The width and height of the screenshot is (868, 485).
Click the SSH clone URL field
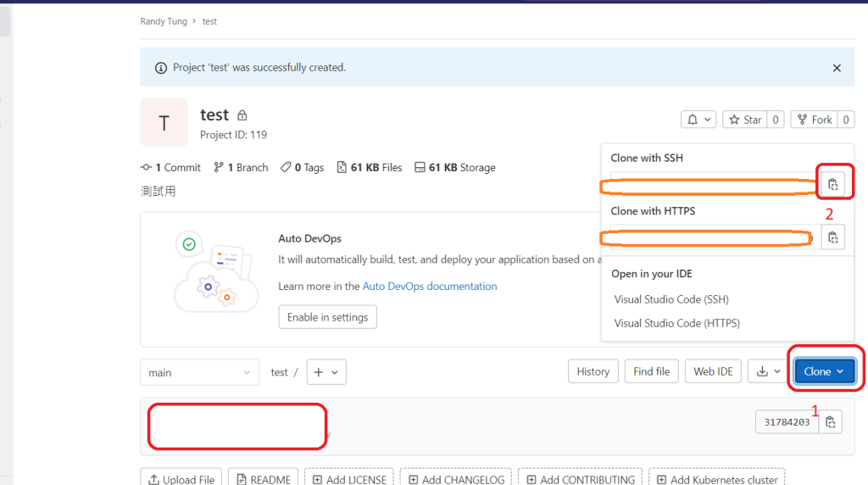(715, 184)
